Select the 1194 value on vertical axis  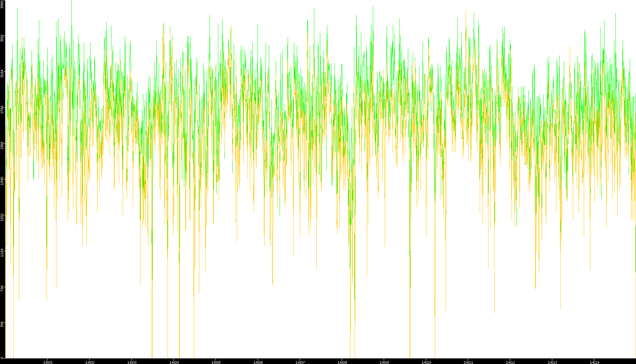point(2,252)
